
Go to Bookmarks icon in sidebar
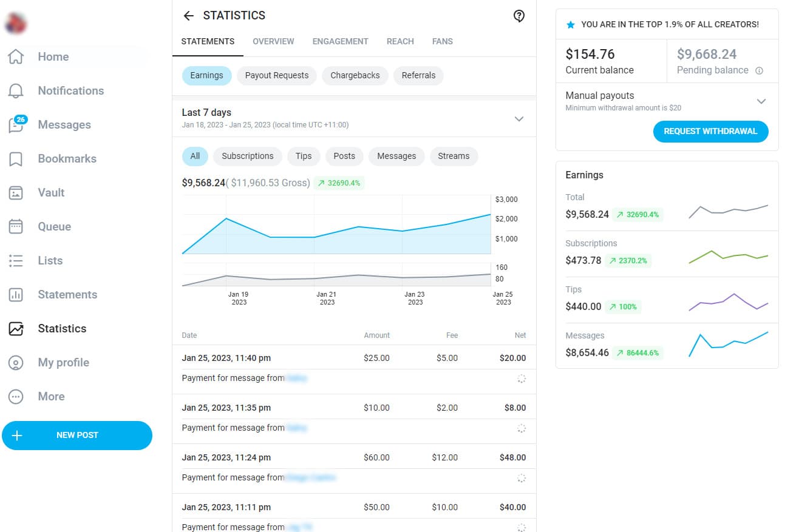pos(16,159)
